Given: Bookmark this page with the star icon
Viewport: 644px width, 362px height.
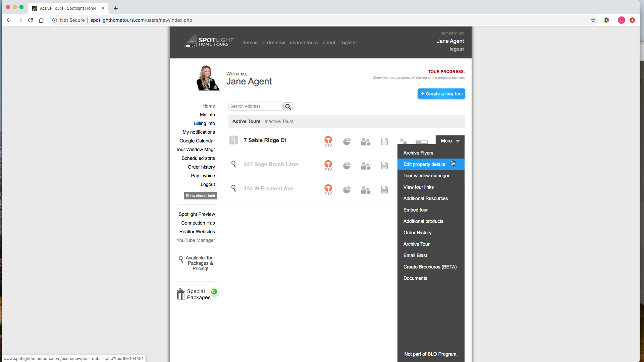Looking at the screenshot, I should (x=593, y=20).
